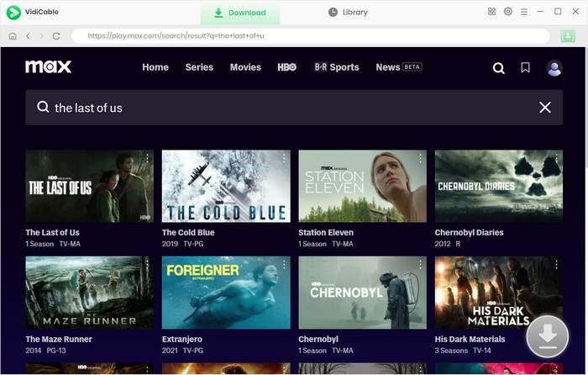
Task: Click the magnifier icon inside search box
Action: pos(43,107)
